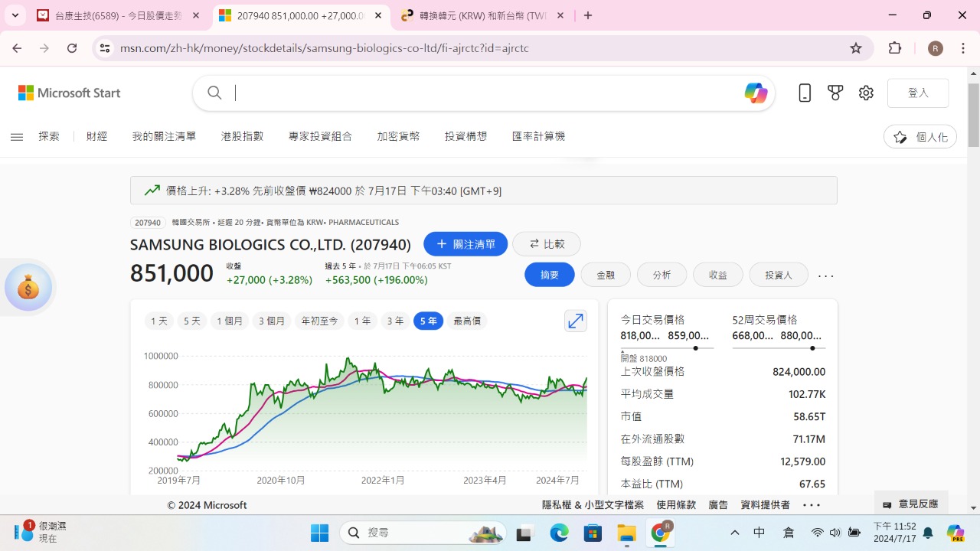Expand the more options ellipsis beside 投資人
This screenshot has width=980, height=551.
pos(825,275)
